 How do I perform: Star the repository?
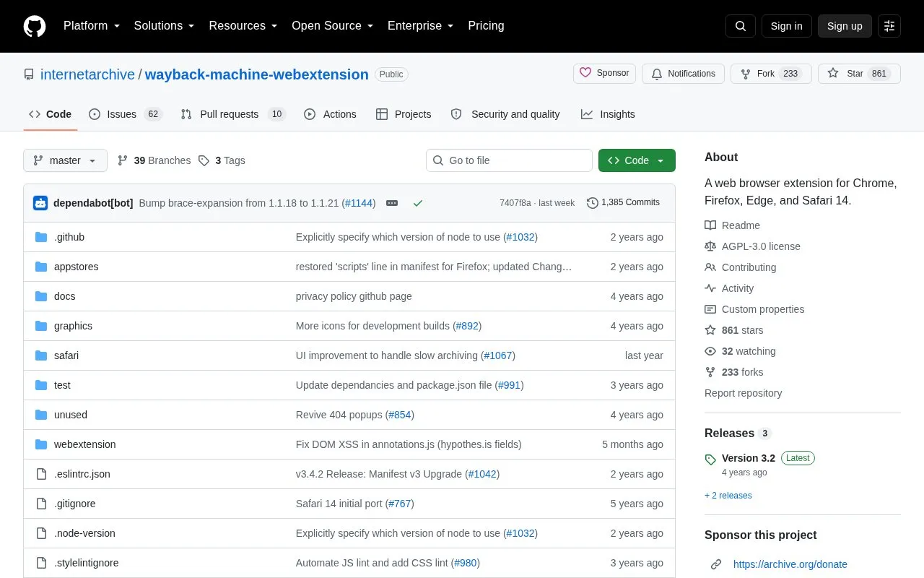[x=859, y=74]
